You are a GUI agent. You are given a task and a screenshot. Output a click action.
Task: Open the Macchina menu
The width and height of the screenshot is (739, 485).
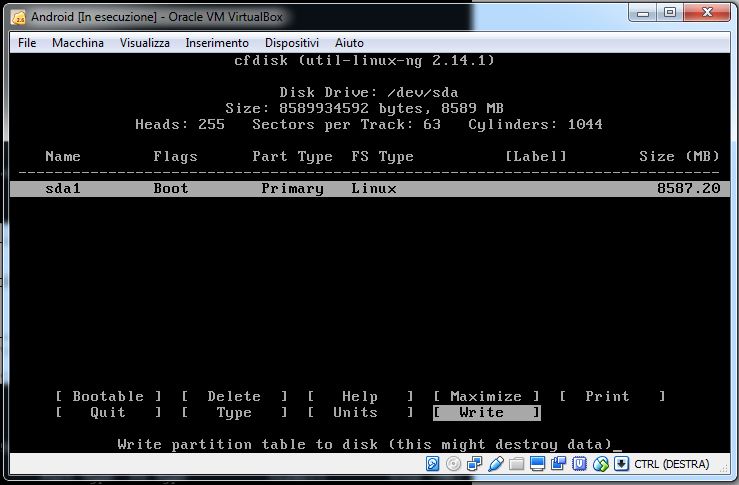78,43
